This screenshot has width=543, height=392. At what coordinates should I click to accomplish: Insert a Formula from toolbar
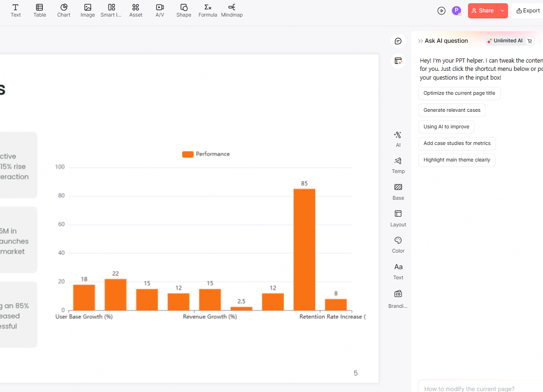(208, 10)
